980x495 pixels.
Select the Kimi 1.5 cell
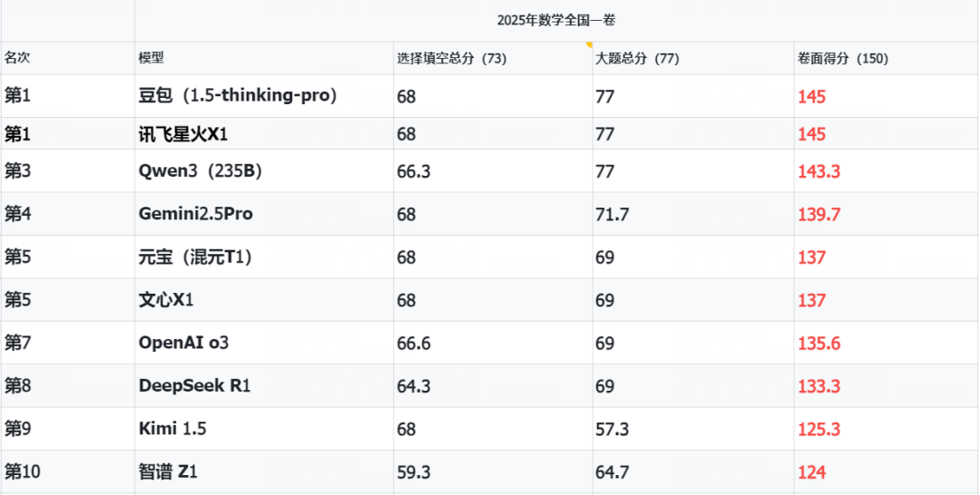(x=264, y=429)
